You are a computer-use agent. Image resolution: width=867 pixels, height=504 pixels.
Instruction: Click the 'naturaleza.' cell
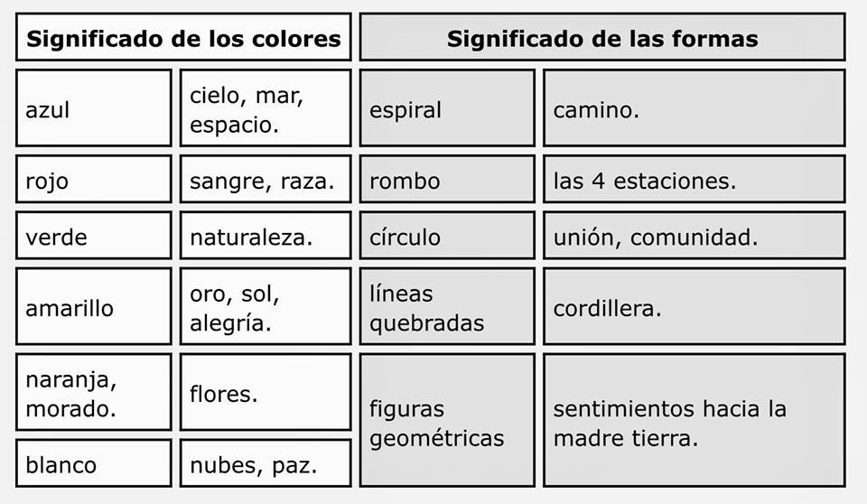pos(266,235)
